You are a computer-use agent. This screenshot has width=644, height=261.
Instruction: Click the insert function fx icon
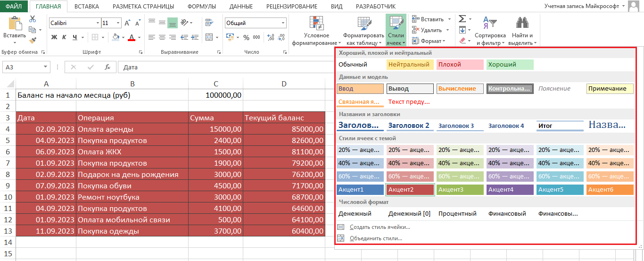(107, 67)
